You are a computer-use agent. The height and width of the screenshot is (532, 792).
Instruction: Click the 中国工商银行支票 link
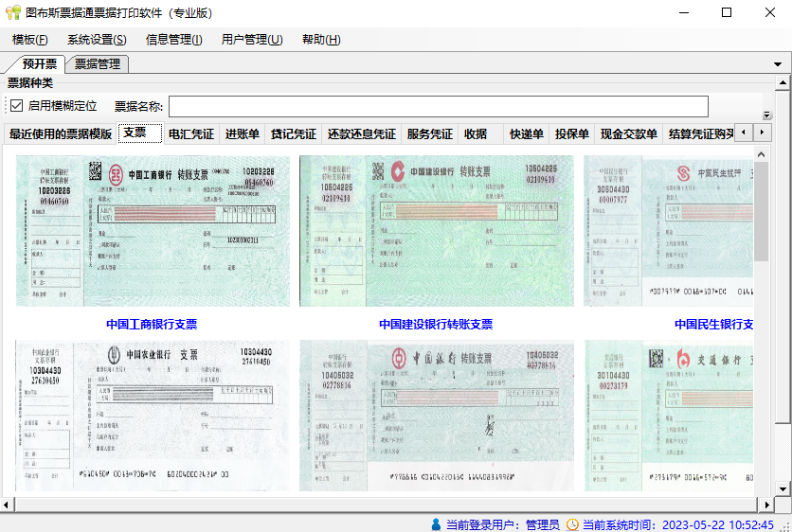[x=152, y=324]
